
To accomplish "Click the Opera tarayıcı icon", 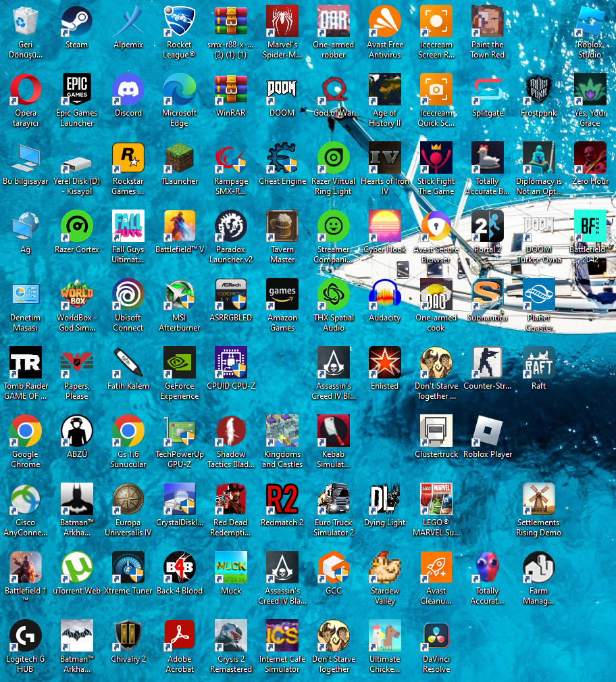I will pos(25,90).
